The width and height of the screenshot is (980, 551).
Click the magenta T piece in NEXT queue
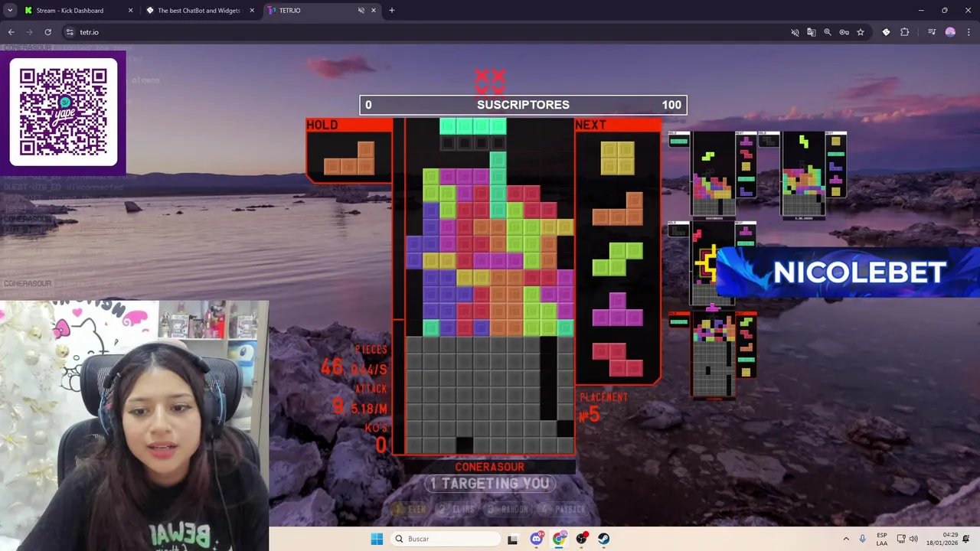(x=617, y=309)
